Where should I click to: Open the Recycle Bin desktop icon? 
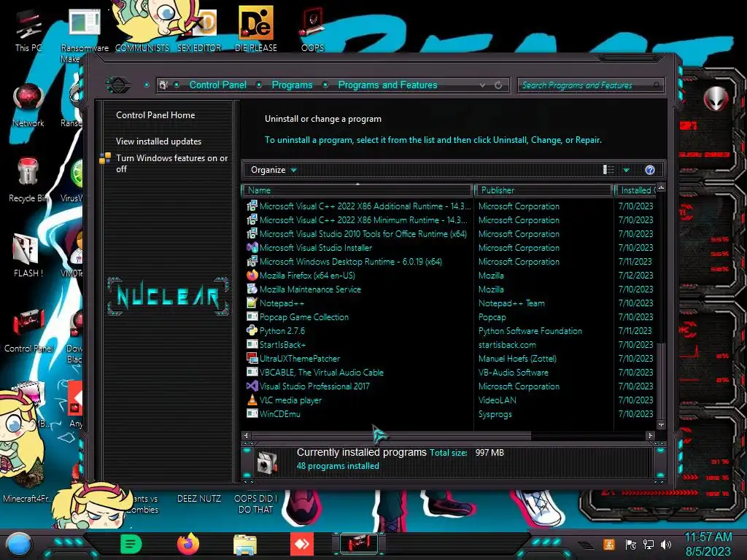(x=27, y=179)
